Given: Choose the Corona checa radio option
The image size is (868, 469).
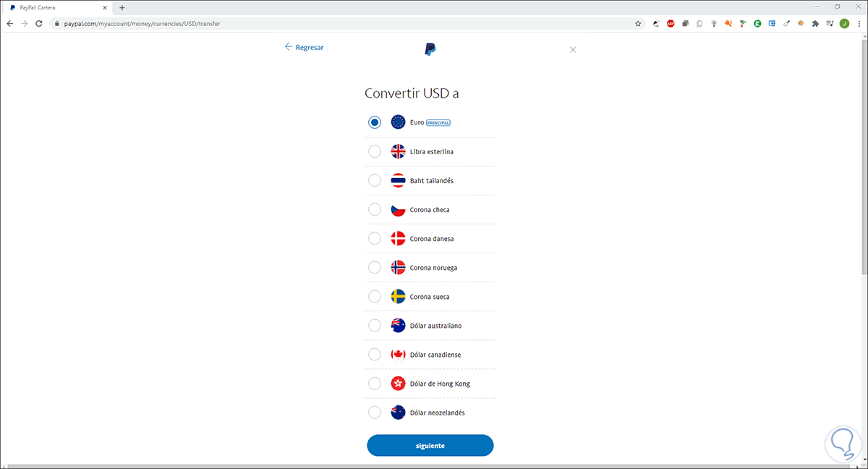Looking at the screenshot, I should coord(375,209).
